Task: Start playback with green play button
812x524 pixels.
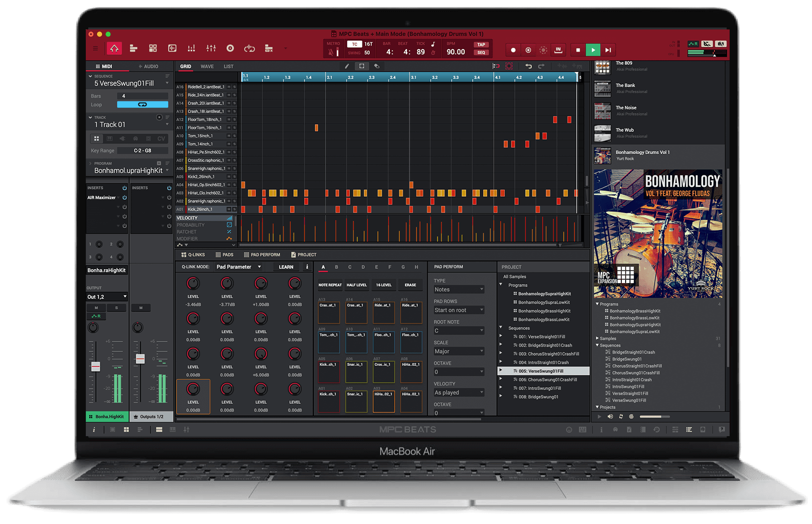Action: 593,50
